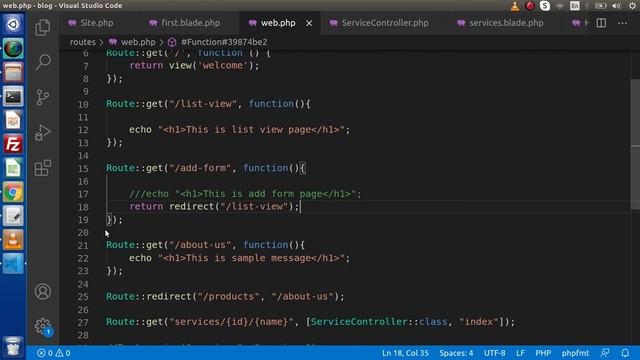
Task: Open the notifications bell
Action: pyautogui.click(x=625, y=353)
